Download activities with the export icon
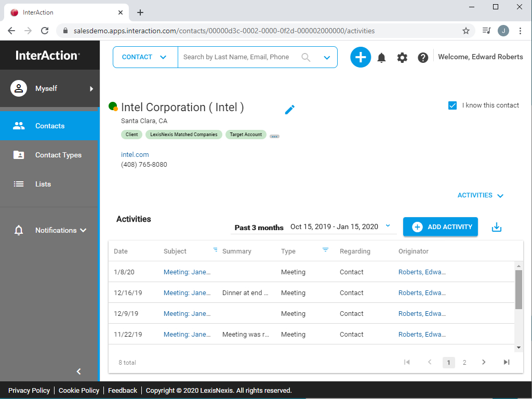This screenshot has width=532, height=399. click(x=496, y=227)
